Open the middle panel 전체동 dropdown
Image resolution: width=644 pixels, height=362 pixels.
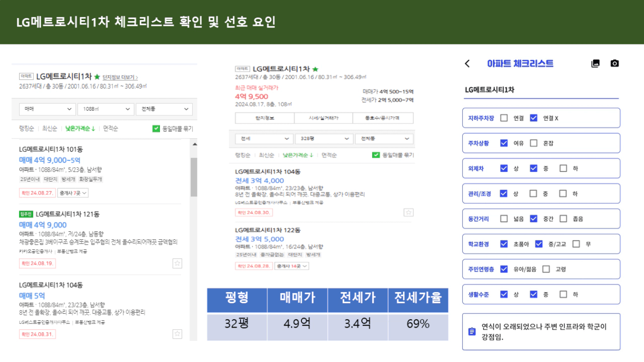[384, 139]
